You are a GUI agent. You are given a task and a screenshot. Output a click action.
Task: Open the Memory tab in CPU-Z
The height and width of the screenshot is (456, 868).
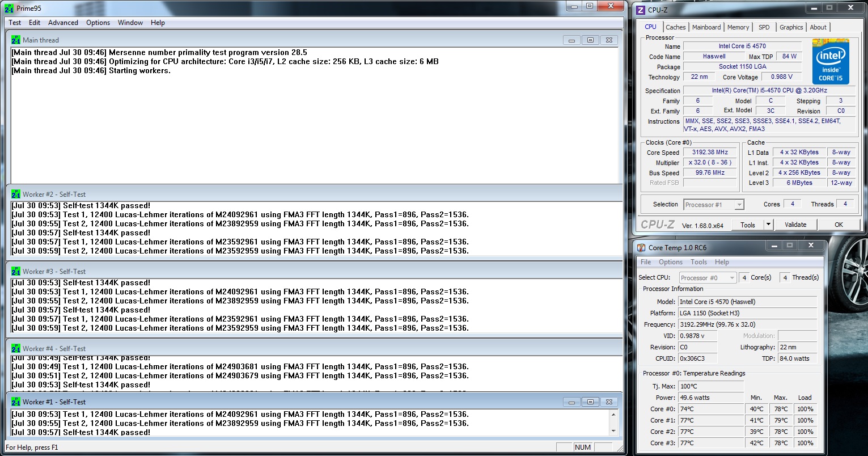point(738,27)
